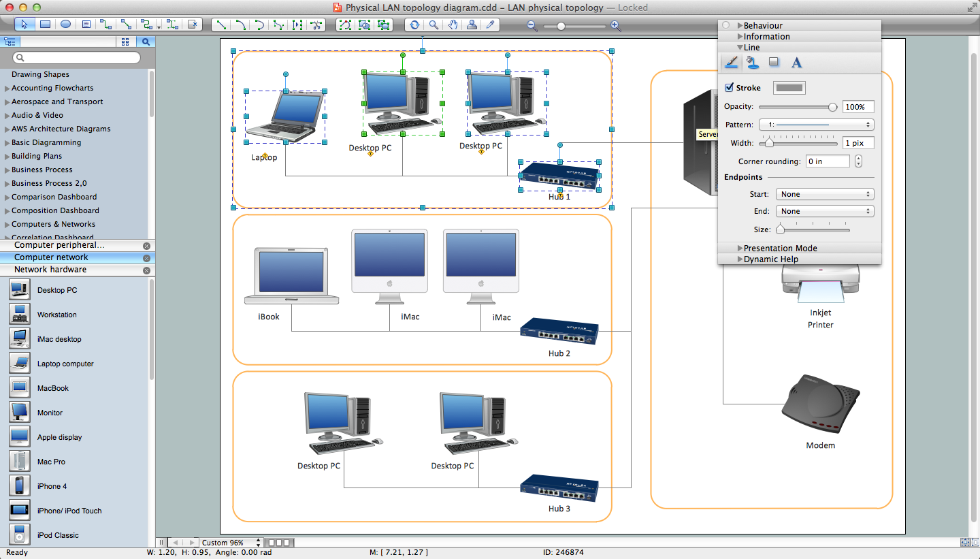
Task: Toggle the shadow settings icon
Action: point(774,62)
